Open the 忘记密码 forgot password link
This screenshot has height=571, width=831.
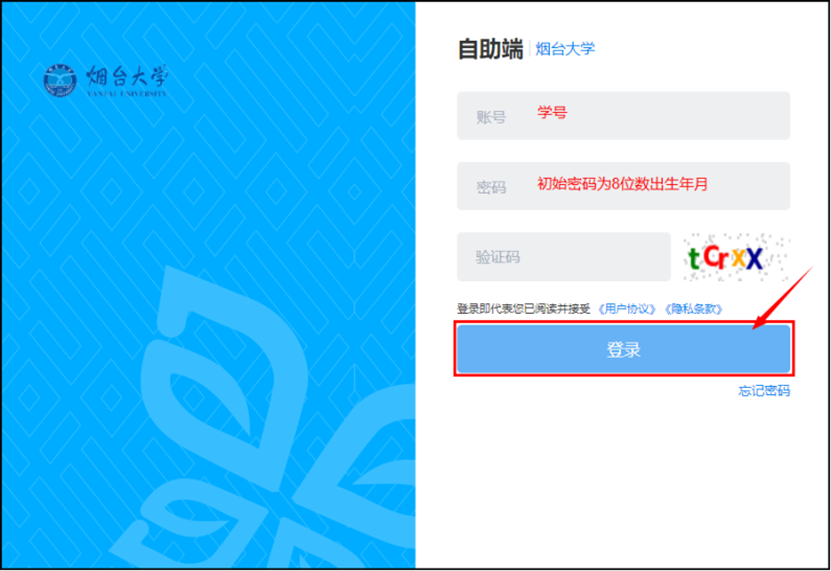[764, 391]
